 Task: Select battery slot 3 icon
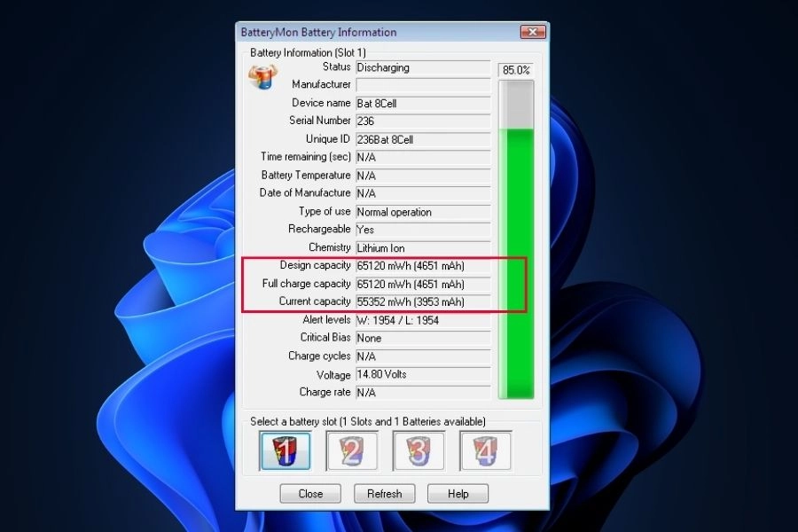(x=419, y=451)
